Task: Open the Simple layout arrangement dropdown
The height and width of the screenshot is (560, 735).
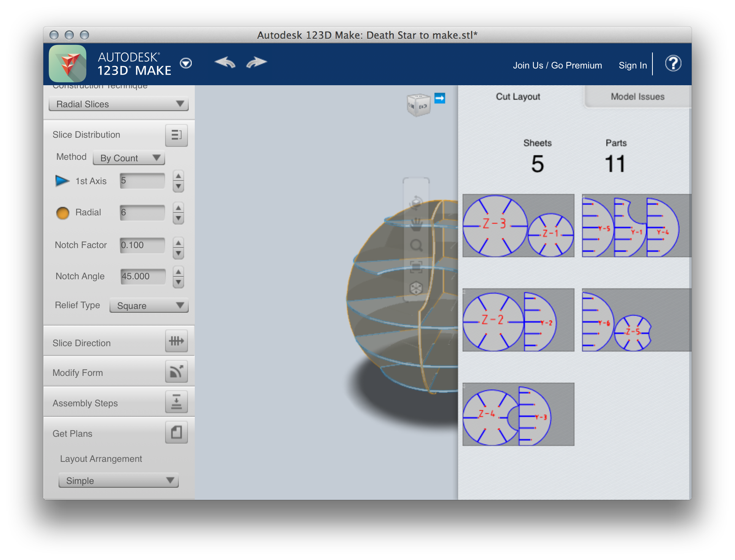Action: click(x=119, y=480)
